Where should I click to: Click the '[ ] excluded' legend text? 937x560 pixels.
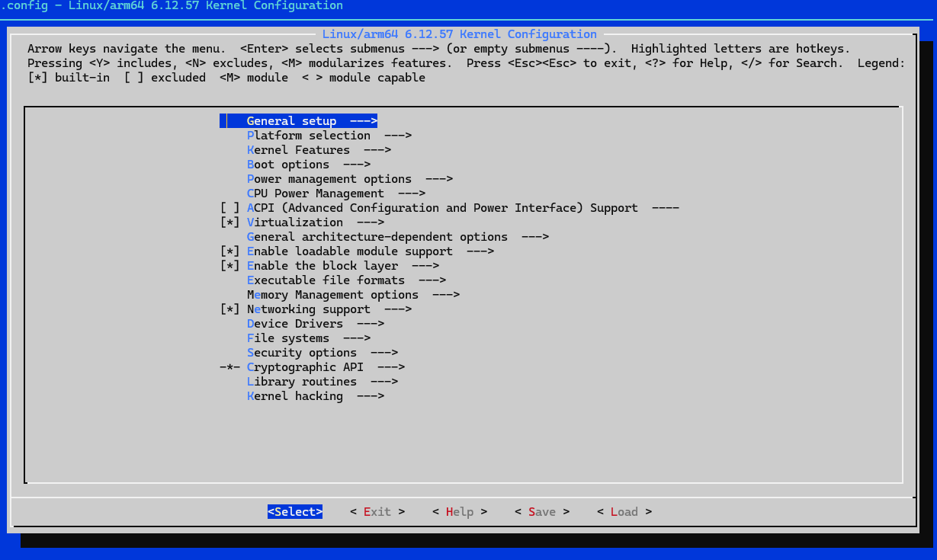[165, 78]
